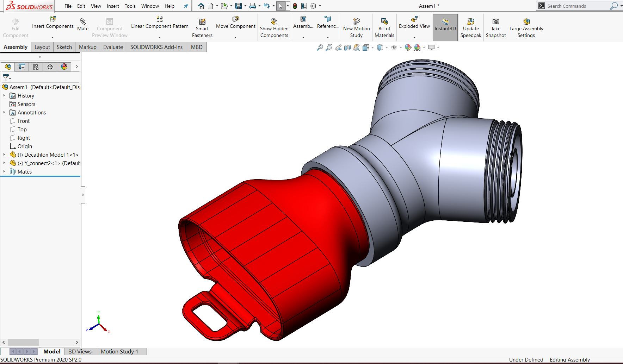Image resolution: width=623 pixels, height=364 pixels.
Task: Open Assembly Features tool
Action: pyautogui.click(x=303, y=23)
